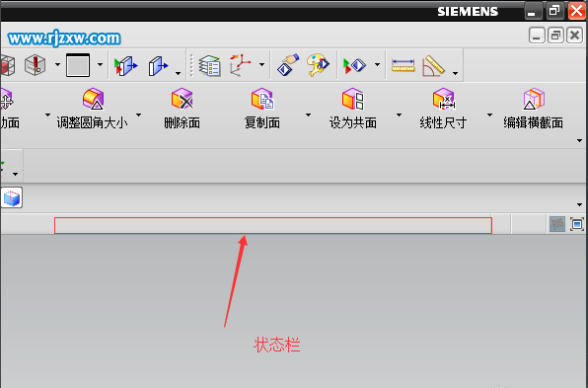Select the Measure Distance ruler icon
The height and width of the screenshot is (388, 588).
pyautogui.click(x=404, y=65)
